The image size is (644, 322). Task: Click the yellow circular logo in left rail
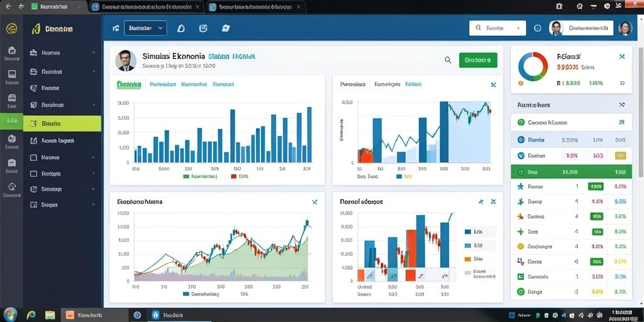coord(11,28)
